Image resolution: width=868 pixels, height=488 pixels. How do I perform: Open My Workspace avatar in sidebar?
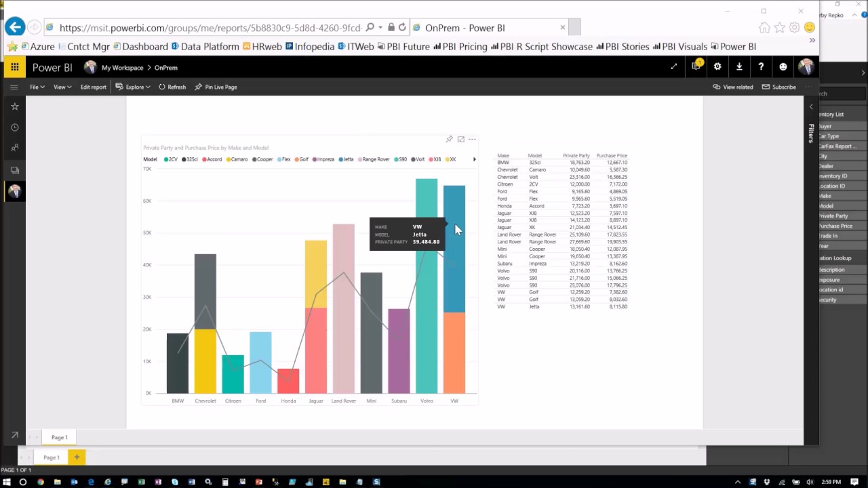pos(14,191)
